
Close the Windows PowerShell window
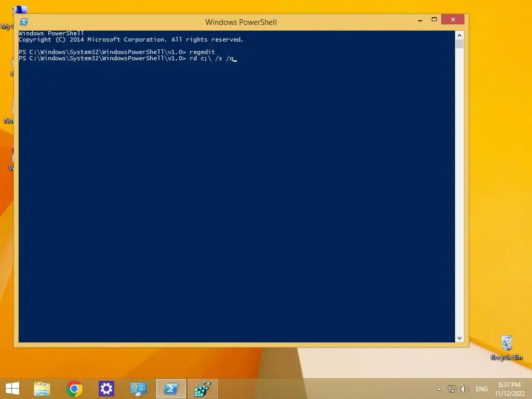click(453, 19)
